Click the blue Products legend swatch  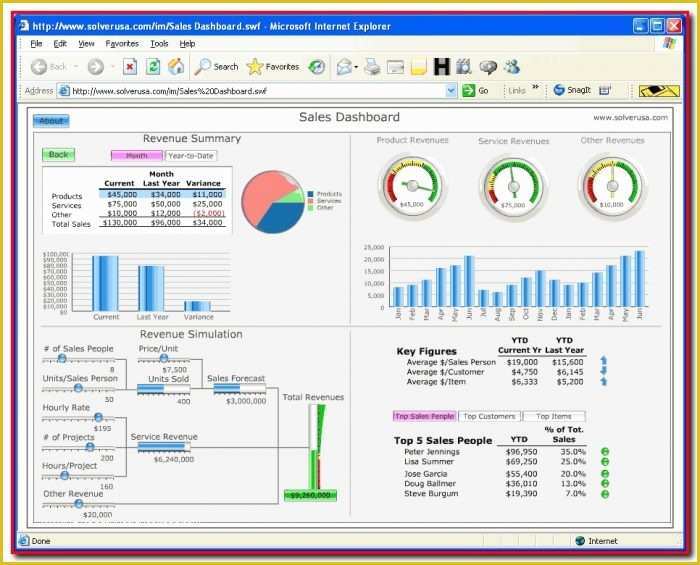coord(311,194)
